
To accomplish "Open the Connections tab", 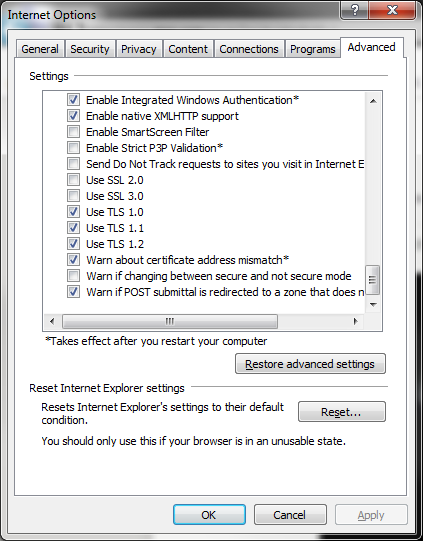I will [249, 49].
